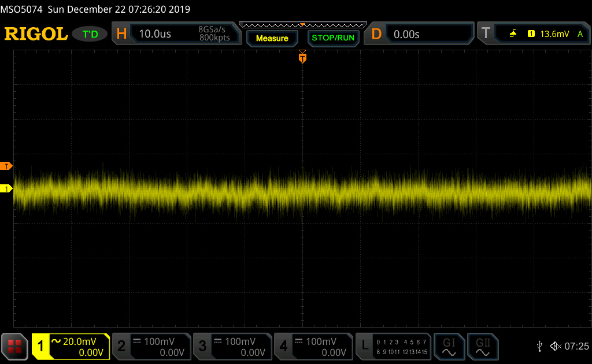
Task: Click the 07:25 clock display
Action: [576, 346]
